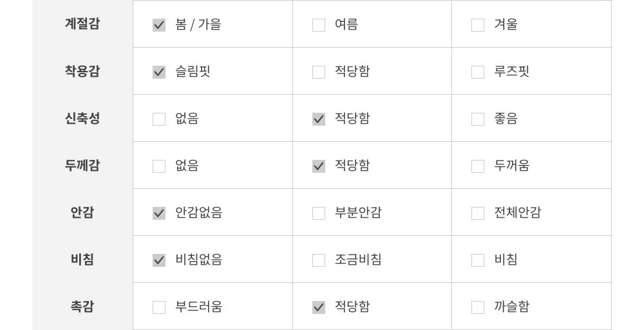Check the 조금비침 checkbox
The height and width of the screenshot is (330, 644).
(319, 260)
